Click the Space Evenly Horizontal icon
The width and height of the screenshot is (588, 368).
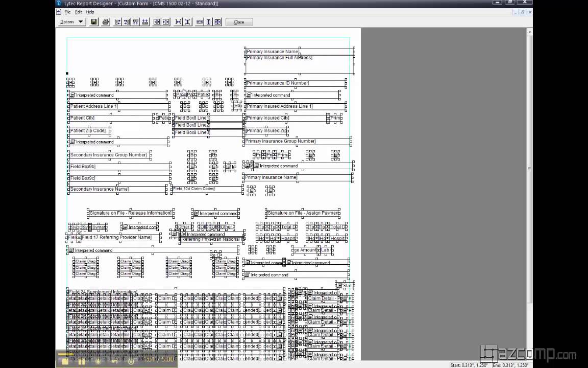(179, 22)
